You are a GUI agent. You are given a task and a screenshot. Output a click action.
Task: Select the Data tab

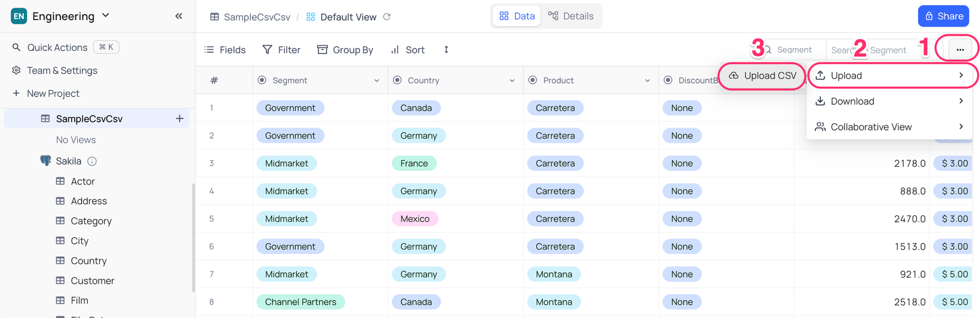tap(517, 16)
